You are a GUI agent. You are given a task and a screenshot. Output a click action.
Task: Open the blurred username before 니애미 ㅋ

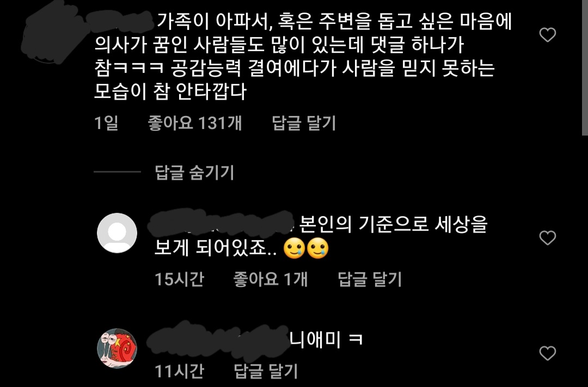[x=217, y=341]
